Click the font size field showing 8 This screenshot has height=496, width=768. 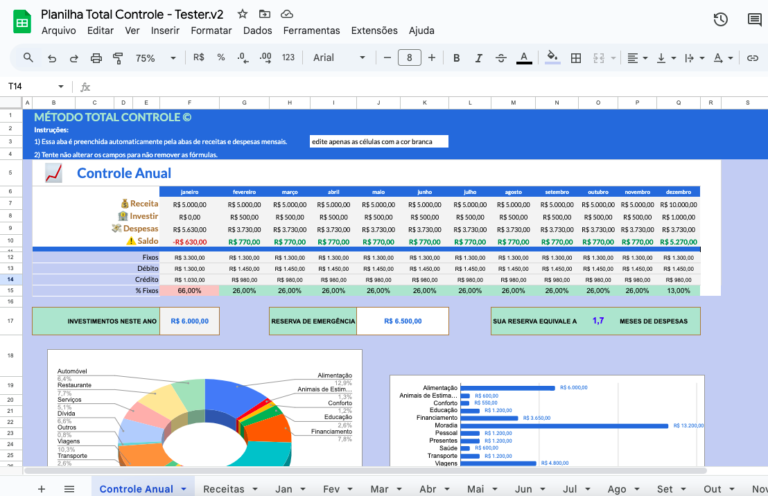coord(409,58)
